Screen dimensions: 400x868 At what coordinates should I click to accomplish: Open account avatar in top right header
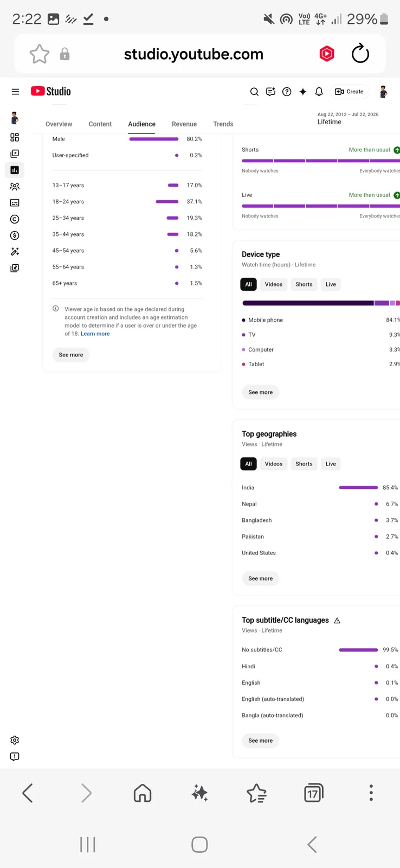click(383, 92)
